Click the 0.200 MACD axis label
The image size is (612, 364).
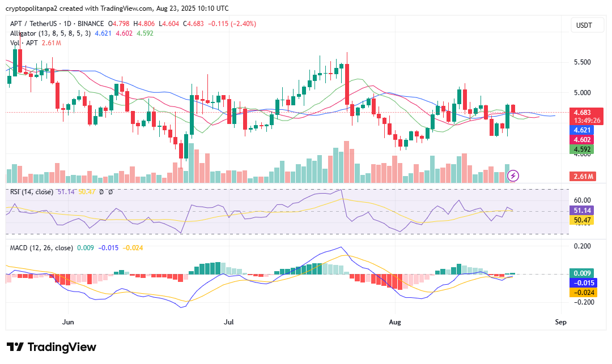(583, 246)
